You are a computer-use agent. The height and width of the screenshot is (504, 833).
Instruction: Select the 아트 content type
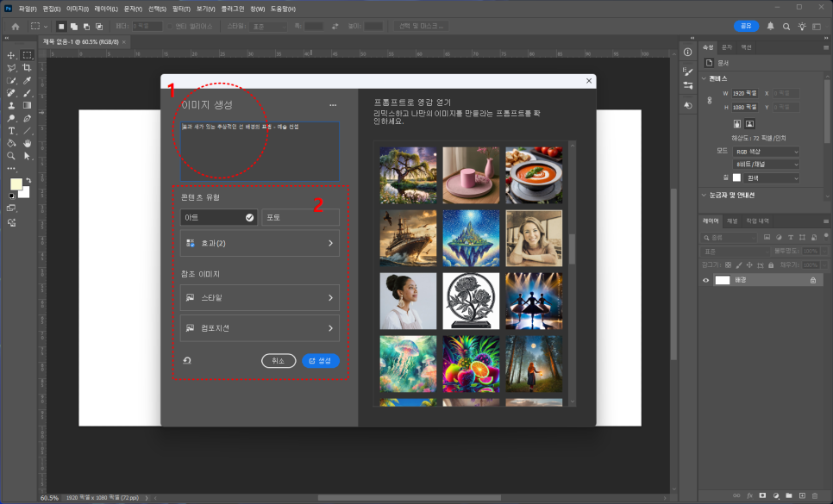tap(219, 217)
